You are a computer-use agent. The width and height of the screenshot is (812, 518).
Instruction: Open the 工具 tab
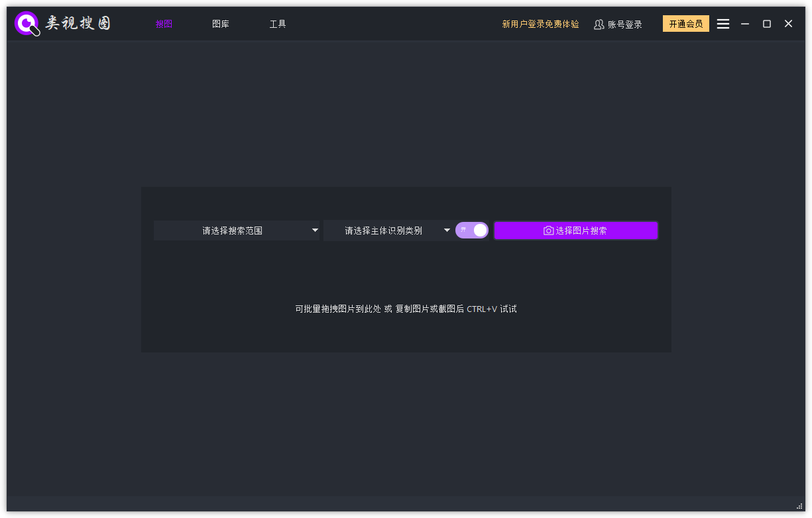pyautogui.click(x=278, y=24)
